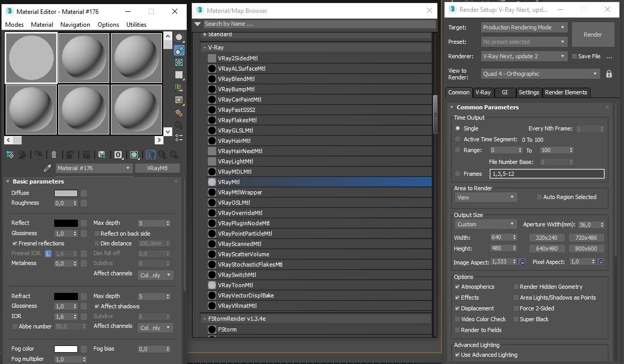Screen dimensions: 624x364
Task: Click the Go to Parent icon
Action: click(x=162, y=154)
